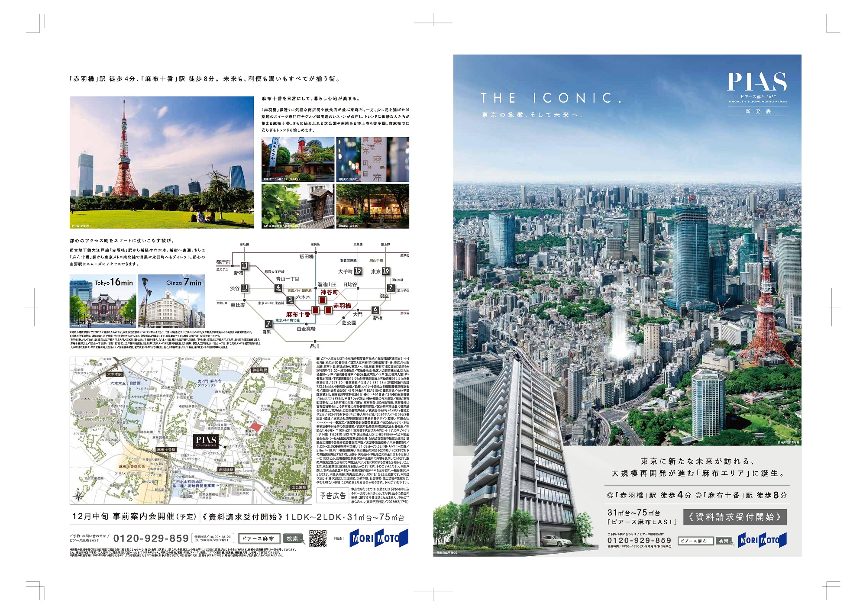The height and width of the screenshot is (616, 866).
Task: Click the 6 min badge at 新橋
Action: (x=375, y=310)
